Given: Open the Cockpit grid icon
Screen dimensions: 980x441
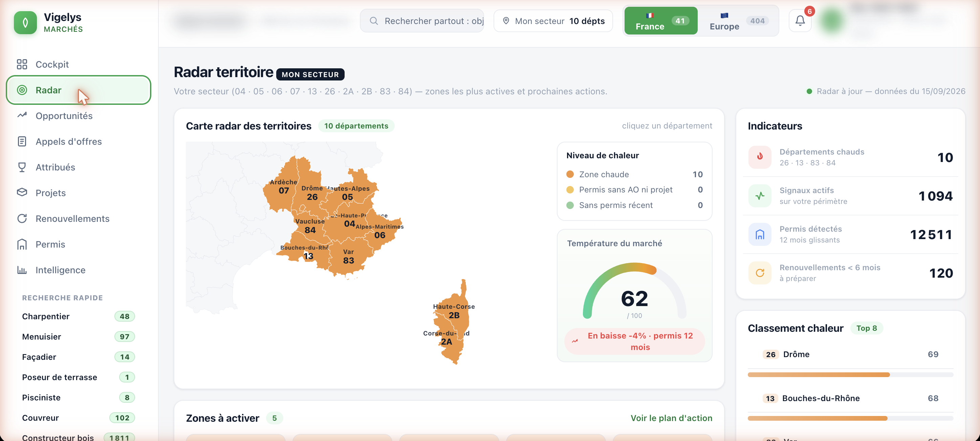Looking at the screenshot, I should point(22,64).
